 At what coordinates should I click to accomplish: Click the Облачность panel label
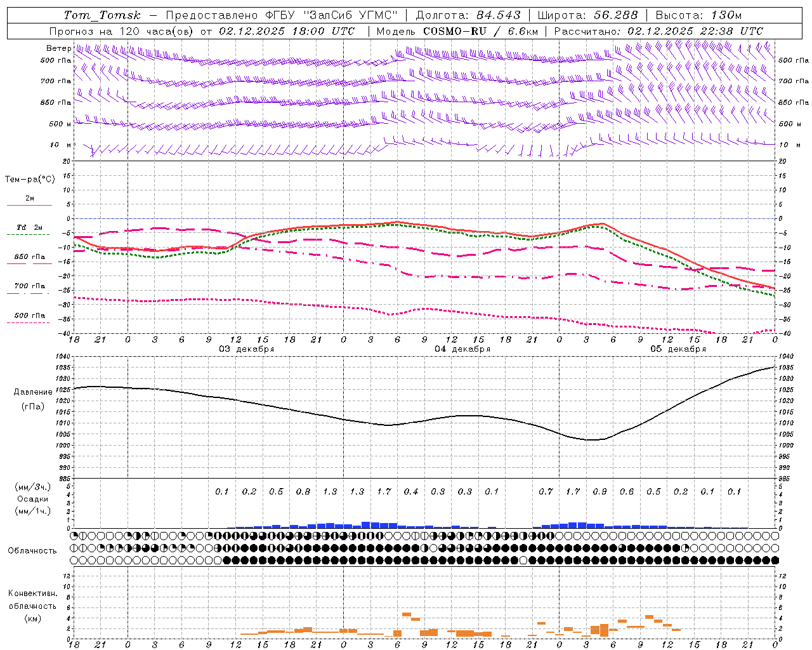point(32,550)
